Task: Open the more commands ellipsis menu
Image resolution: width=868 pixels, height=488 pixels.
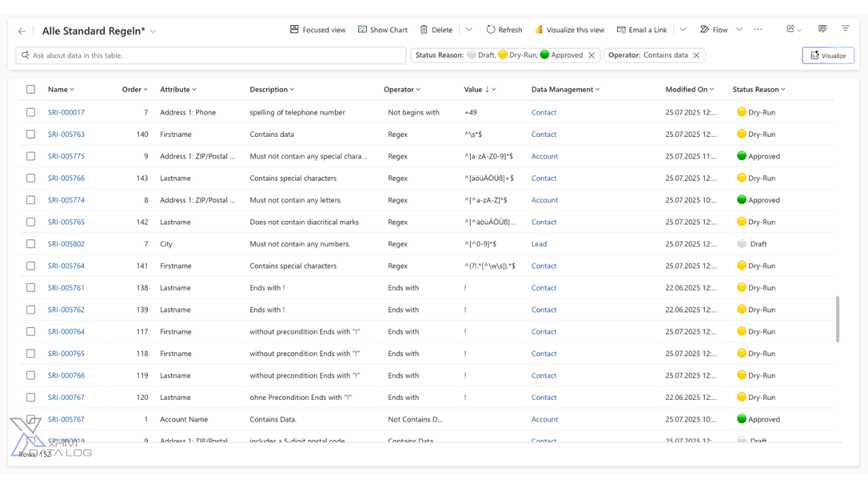Action: 757,30
